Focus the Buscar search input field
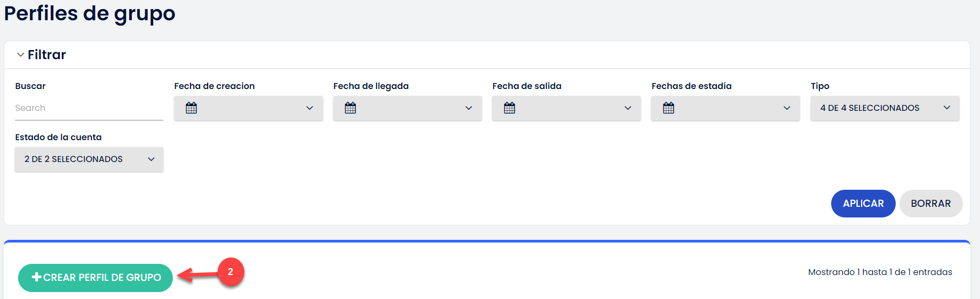 click(89, 108)
